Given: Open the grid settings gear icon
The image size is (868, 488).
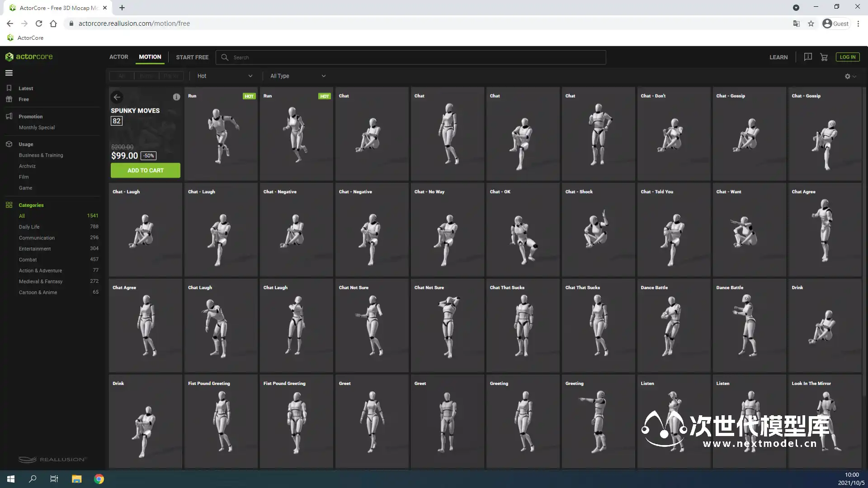Looking at the screenshot, I should [x=848, y=76].
